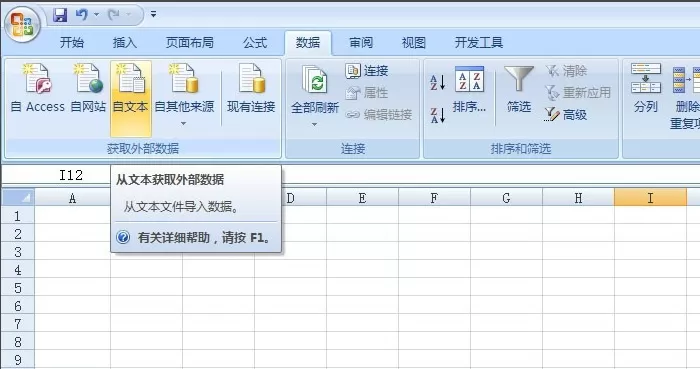This screenshot has width=700, height=369.
Task: Open the Office button menu
Action: pos(22,24)
